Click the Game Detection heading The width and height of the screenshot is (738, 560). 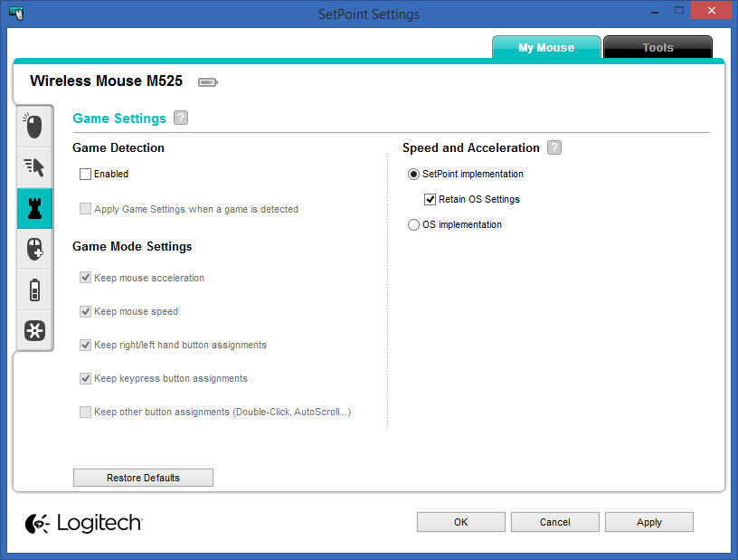pyautogui.click(x=118, y=147)
